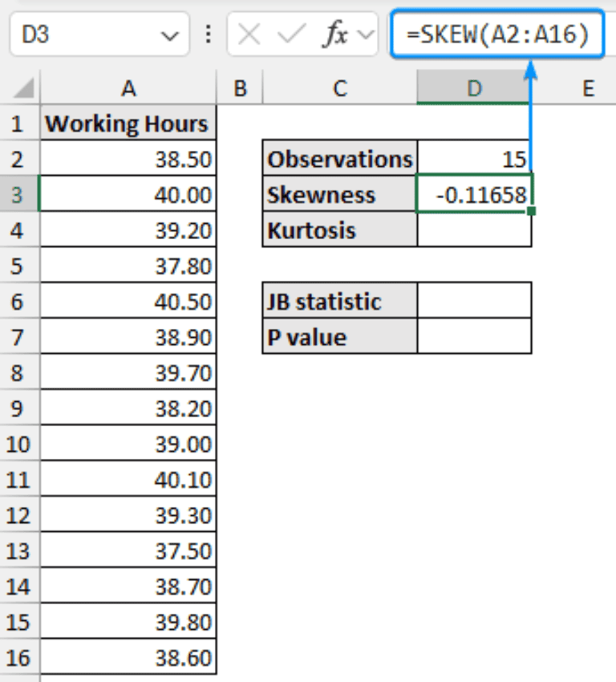Select column D header
The image size is (616, 682).
pos(473,88)
